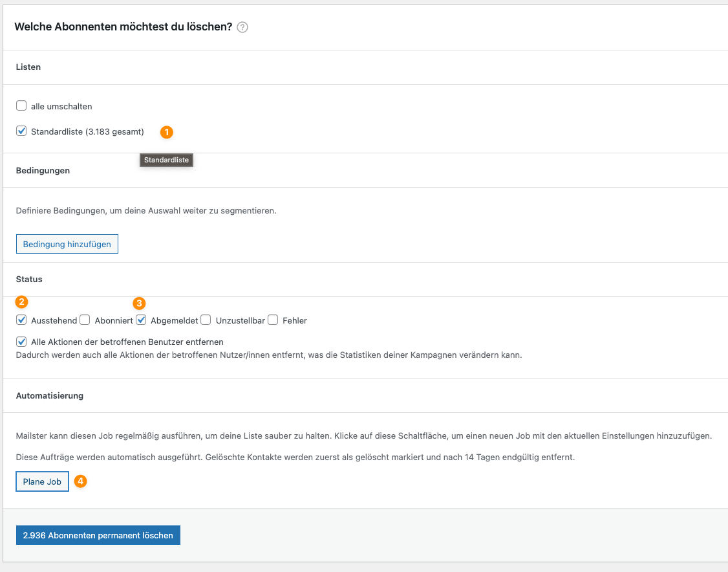Enable the Unzustellbar status checkbox

206,320
